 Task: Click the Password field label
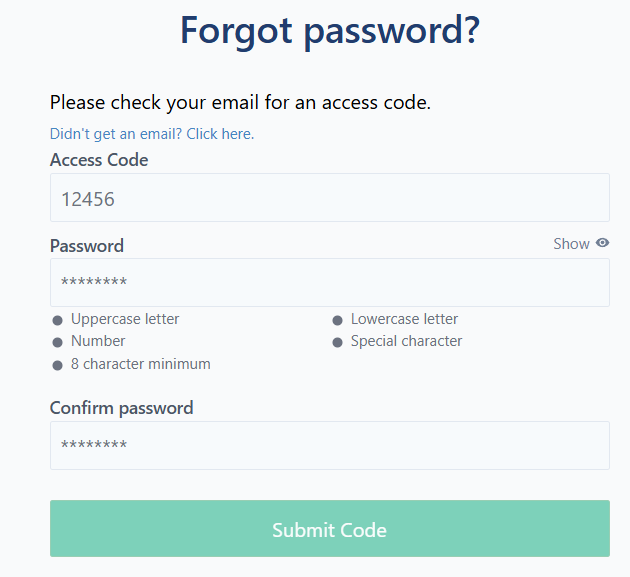coord(87,246)
